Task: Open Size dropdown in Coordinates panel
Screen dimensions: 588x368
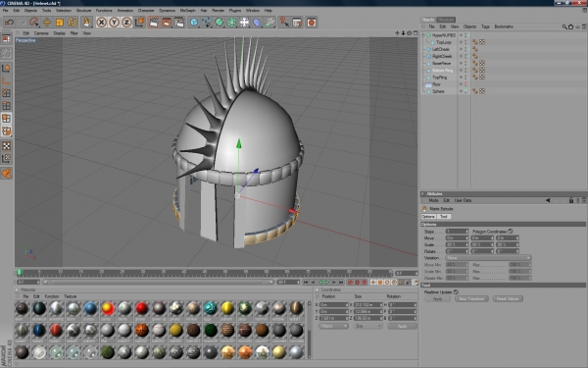Action: pos(367,326)
